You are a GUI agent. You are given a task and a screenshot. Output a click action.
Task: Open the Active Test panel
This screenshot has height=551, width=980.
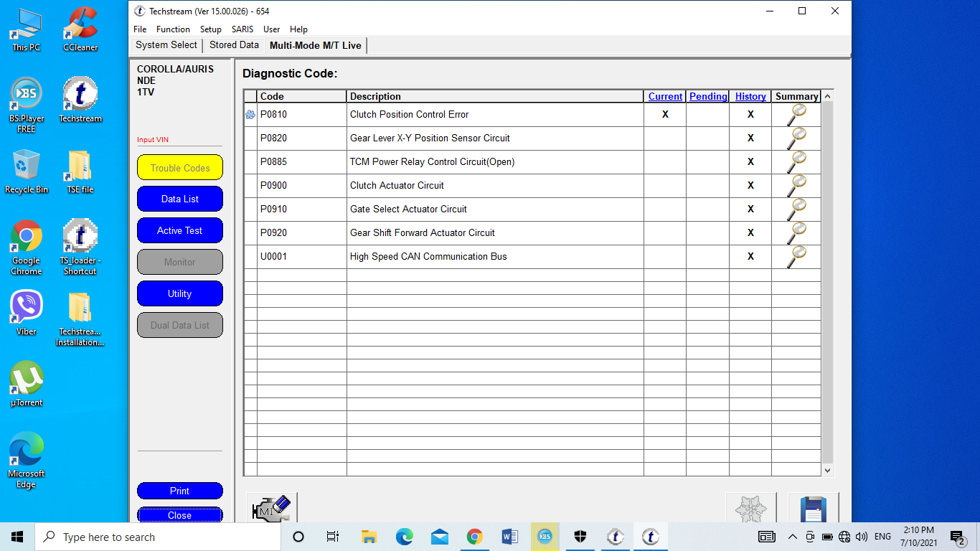(179, 230)
